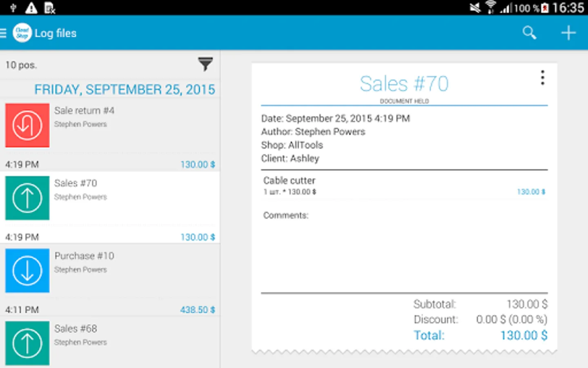
Task: Tap the 438.50 $ purchase amount
Action: coord(198,310)
